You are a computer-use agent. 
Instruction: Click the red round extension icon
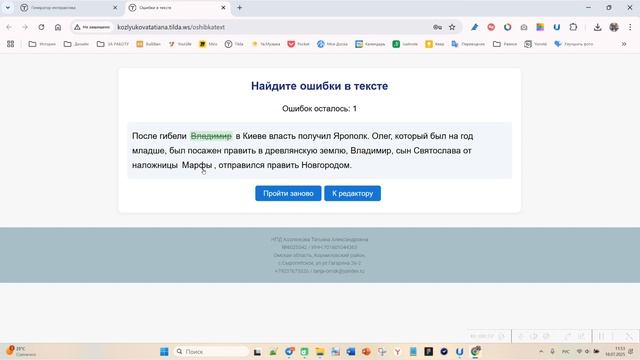(491, 27)
